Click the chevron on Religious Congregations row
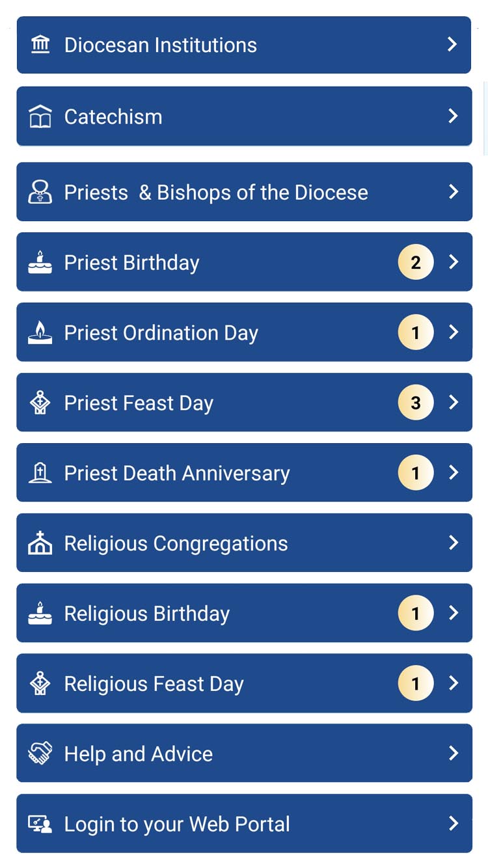The height and width of the screenshot is (868, 488). [x=454, y=543]
